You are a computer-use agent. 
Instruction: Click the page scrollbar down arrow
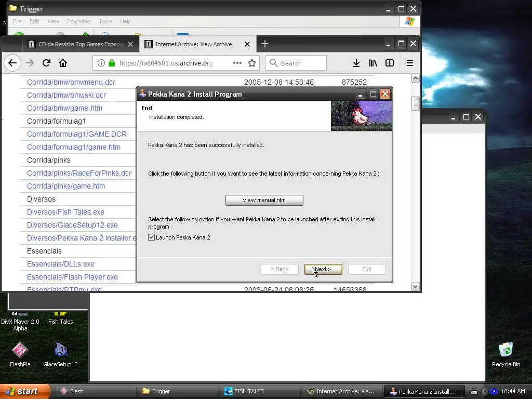tap(415, 287)
